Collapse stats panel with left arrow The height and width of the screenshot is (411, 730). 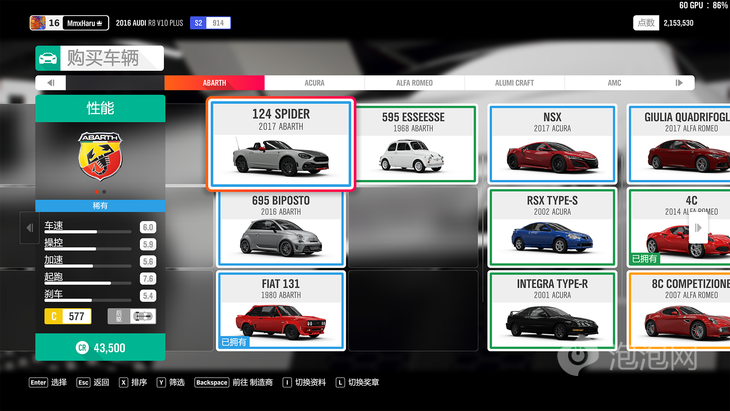[29, 228]
